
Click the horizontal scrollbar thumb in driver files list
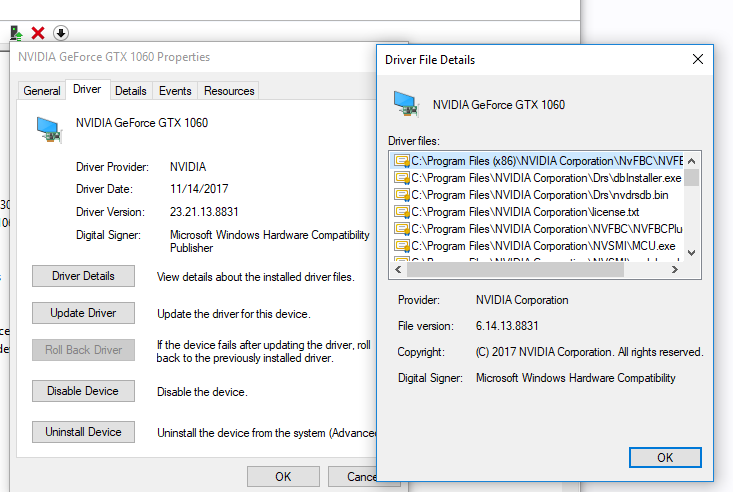515,269
